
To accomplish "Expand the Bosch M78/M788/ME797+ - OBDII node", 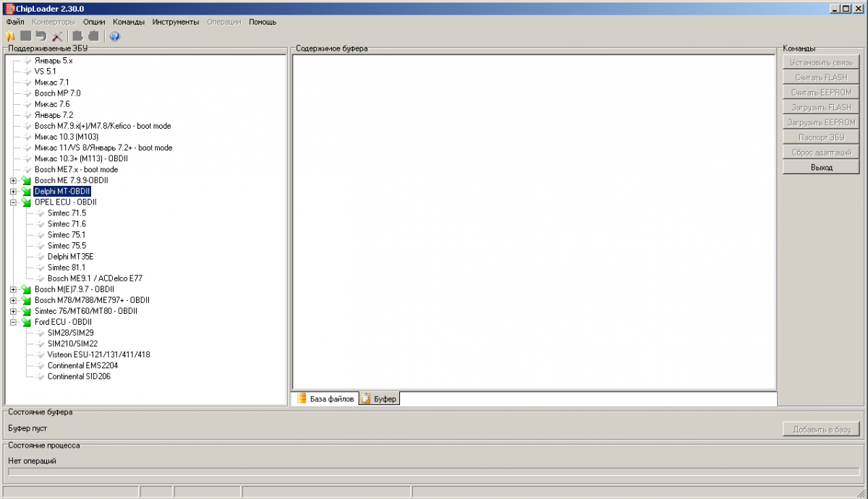I will [x=14, y=300].
